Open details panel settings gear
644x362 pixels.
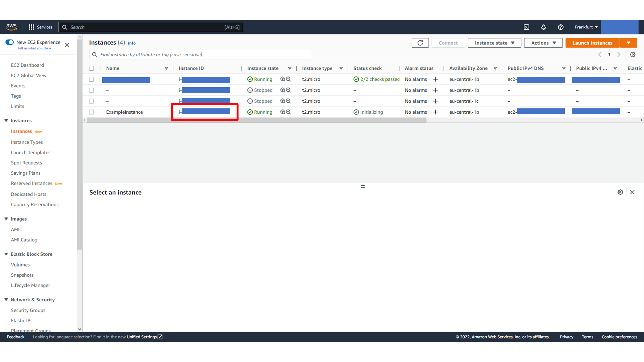620,192
